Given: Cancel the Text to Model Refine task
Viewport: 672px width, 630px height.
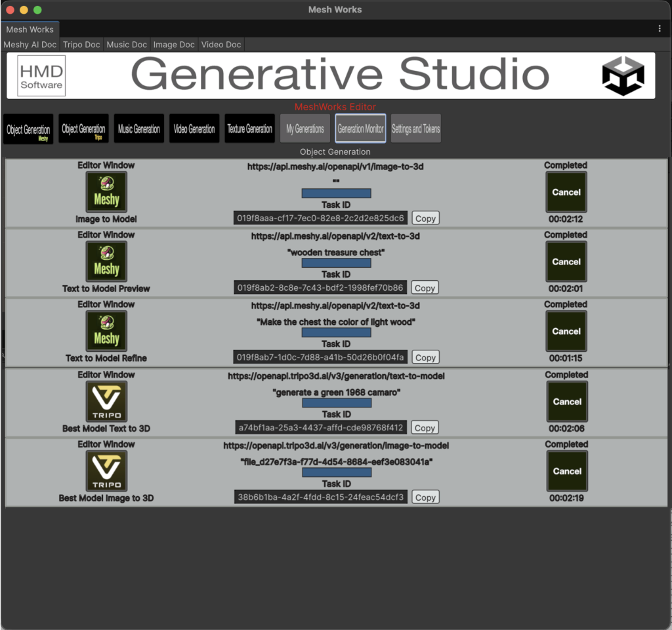Looking at the screenshot, I should pos(566,331).
